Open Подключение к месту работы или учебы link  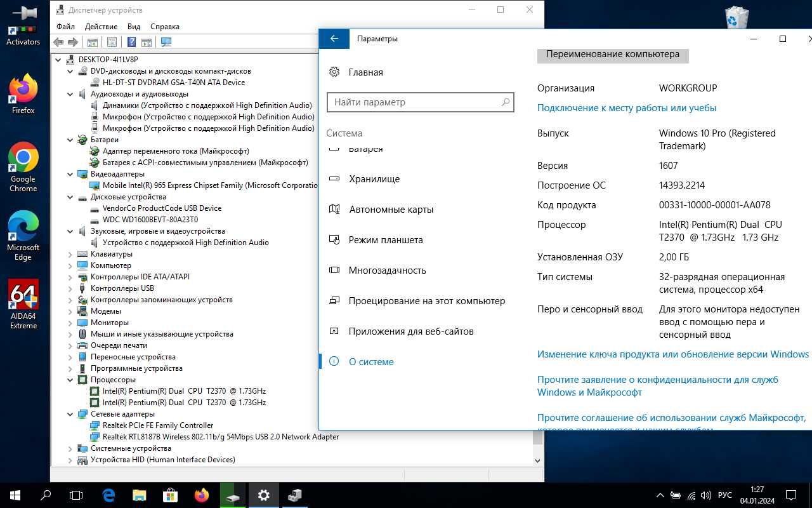pyautogui.click(x=627, y=108)
